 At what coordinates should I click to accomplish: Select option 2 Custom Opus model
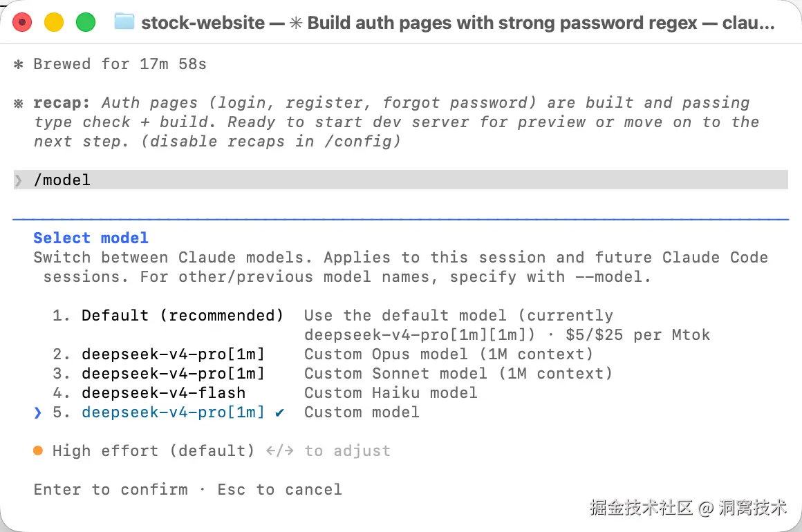point(322,354)
